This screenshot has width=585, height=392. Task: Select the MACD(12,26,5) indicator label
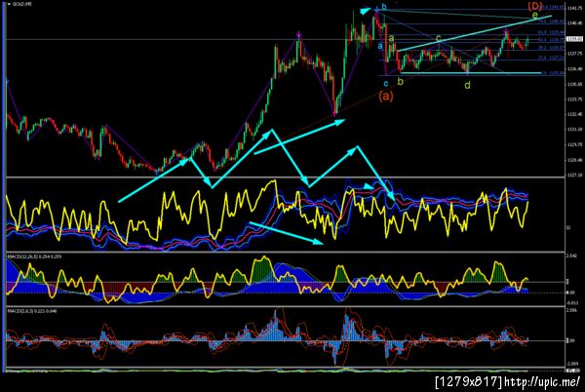click(x=34, y=257)
